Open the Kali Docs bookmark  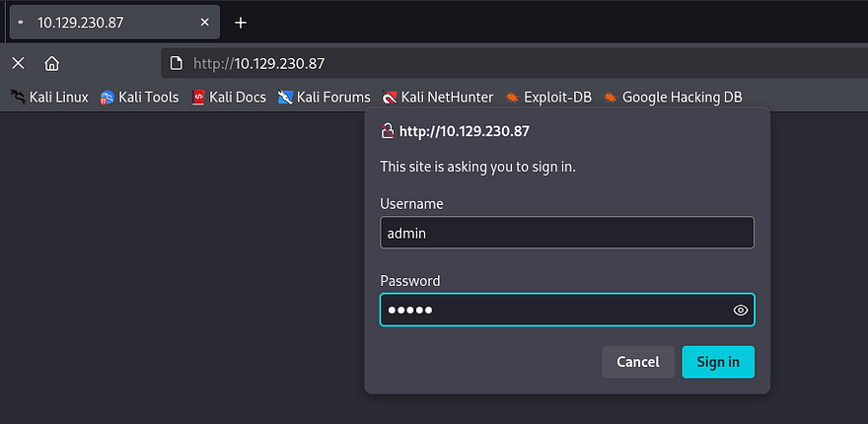click(229, 97)
